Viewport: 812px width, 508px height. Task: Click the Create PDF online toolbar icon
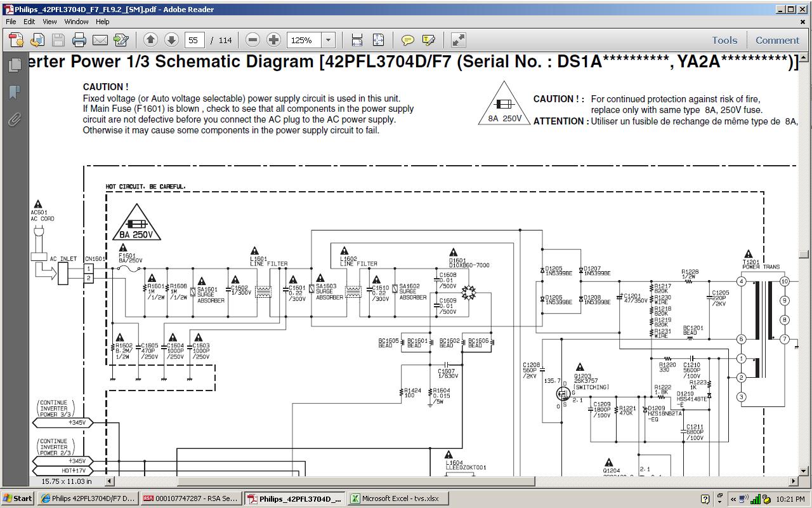coord(16,40)
